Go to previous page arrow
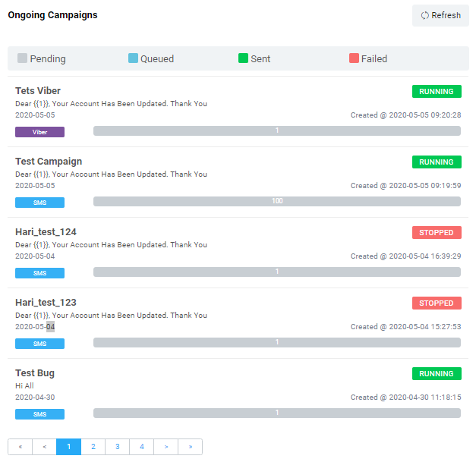Viewport: 476px width, 462px height. coord(45,447)
